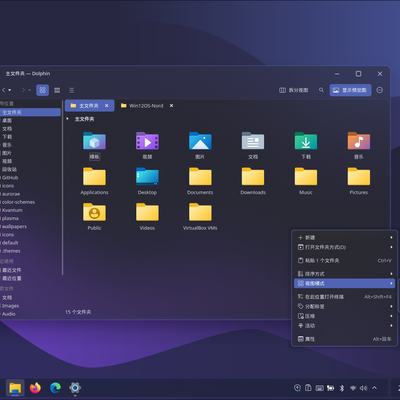Image resolution: width=400 pixels, height=400 pixels.
Task: Expand the 活动 activities submenu
Action: pos(345,326)
